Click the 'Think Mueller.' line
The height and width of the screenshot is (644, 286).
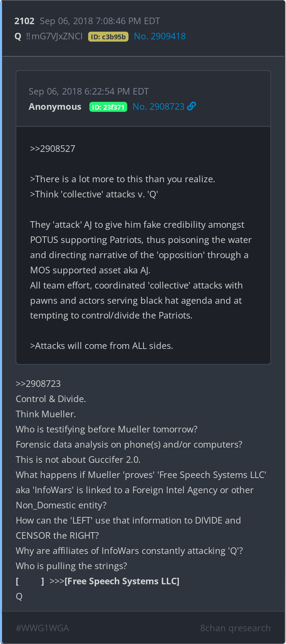coord(46,414)
